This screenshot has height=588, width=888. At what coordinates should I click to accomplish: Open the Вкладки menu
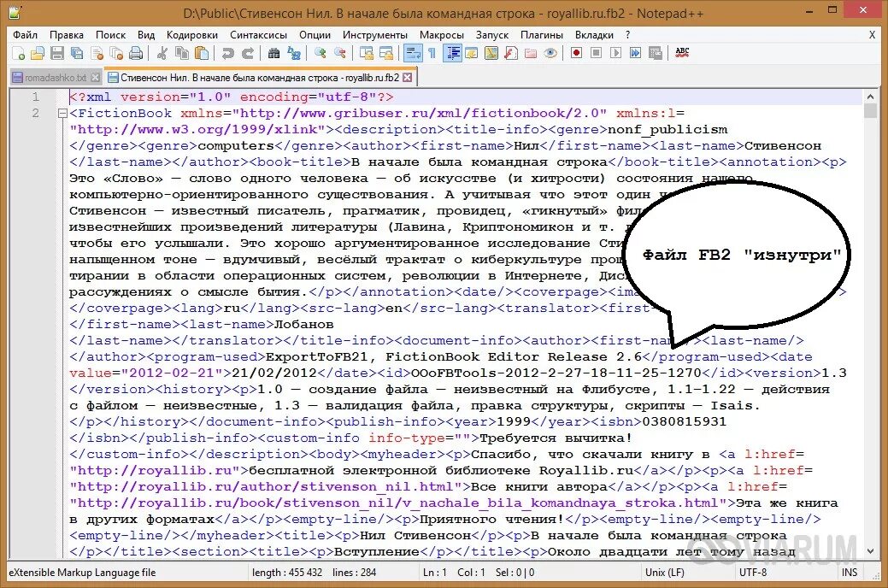coord(594,34)
